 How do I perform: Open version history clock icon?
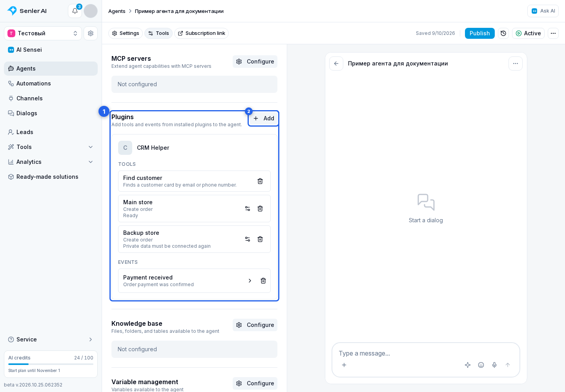[x=503, y=33]
